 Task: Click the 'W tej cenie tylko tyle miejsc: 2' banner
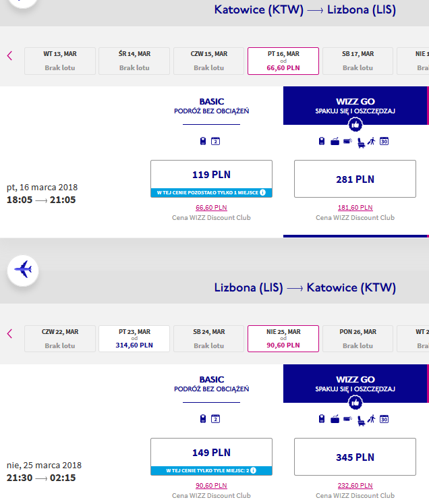(x=211, y=470)
